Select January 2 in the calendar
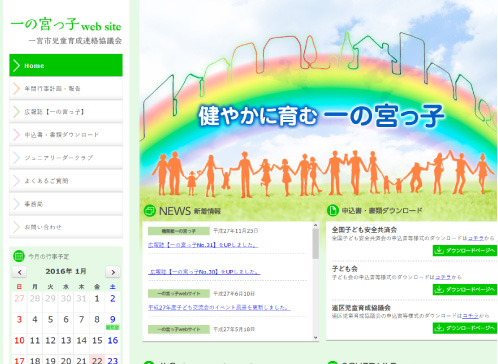The width and height of the screenshot is (498, 364). pos(113,299)
